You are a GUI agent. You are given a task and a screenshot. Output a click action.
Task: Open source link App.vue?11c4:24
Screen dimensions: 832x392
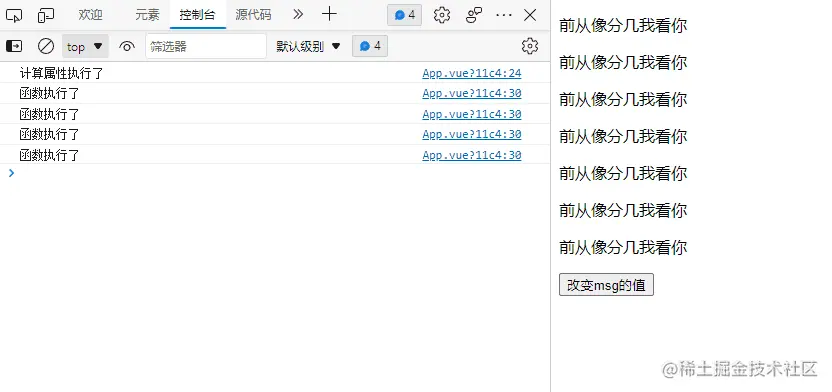472,74
